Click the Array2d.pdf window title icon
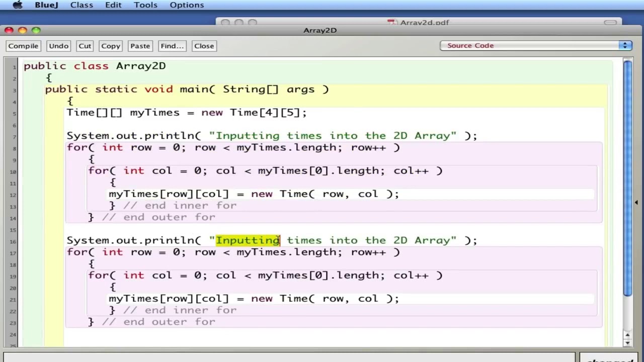The height and width of the screenshot is (362, 644). coord(392,23)
